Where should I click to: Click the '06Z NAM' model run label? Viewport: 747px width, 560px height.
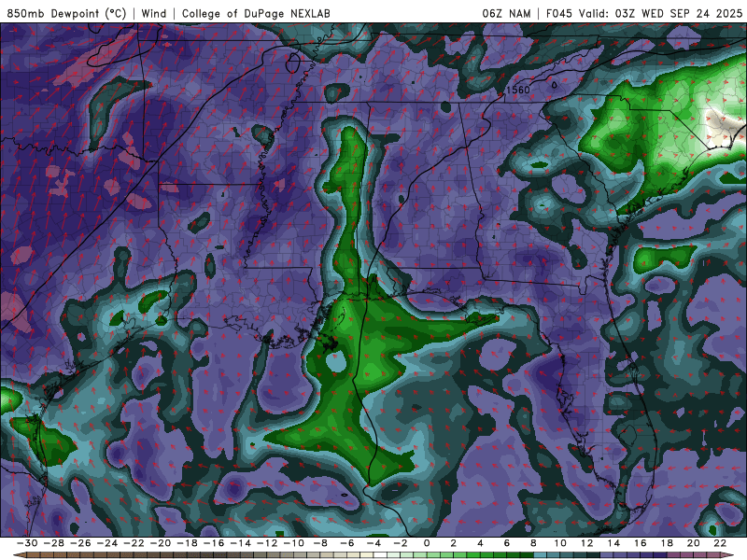[x=506, y=13]
